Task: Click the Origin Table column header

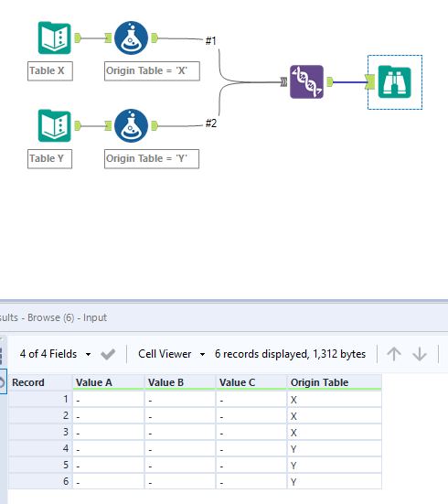Action: tap(335, 382)
